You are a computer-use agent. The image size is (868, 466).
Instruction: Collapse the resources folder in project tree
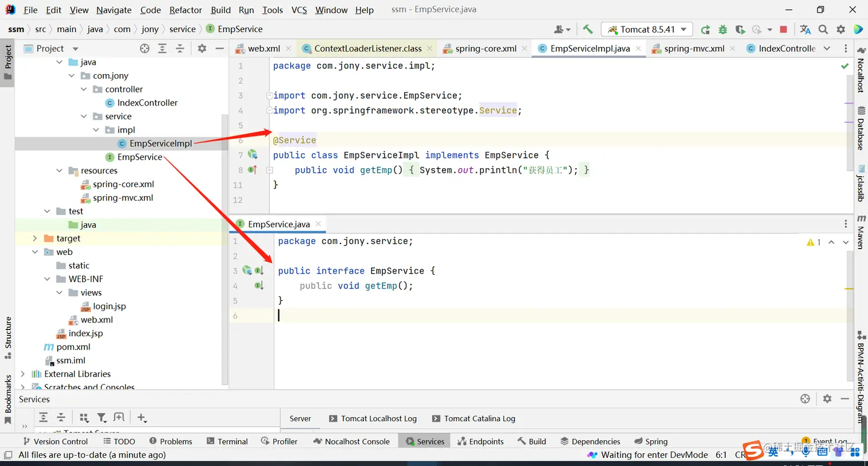click(60, 170)
